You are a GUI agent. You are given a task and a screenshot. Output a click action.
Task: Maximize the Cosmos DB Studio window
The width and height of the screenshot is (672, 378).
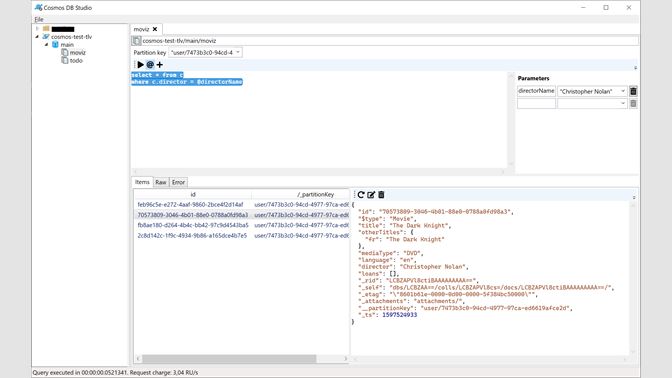pyautogui.click(x=606, y=7)
